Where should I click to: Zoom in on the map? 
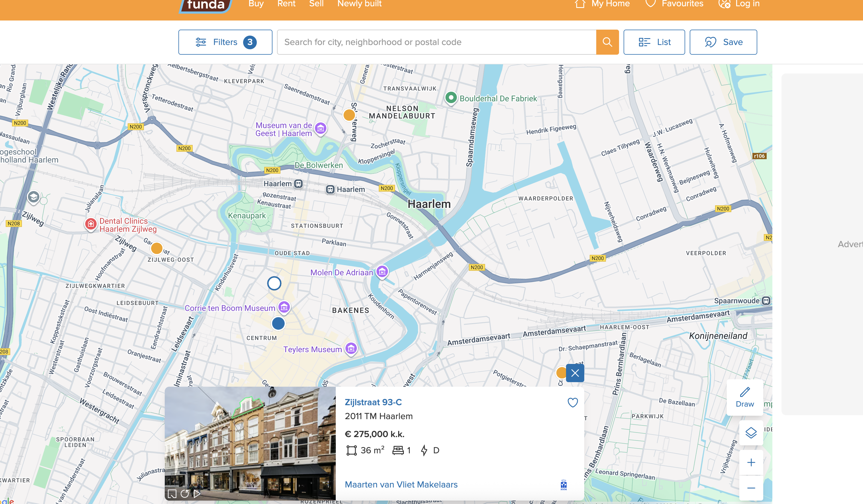[x=751, y=463]
